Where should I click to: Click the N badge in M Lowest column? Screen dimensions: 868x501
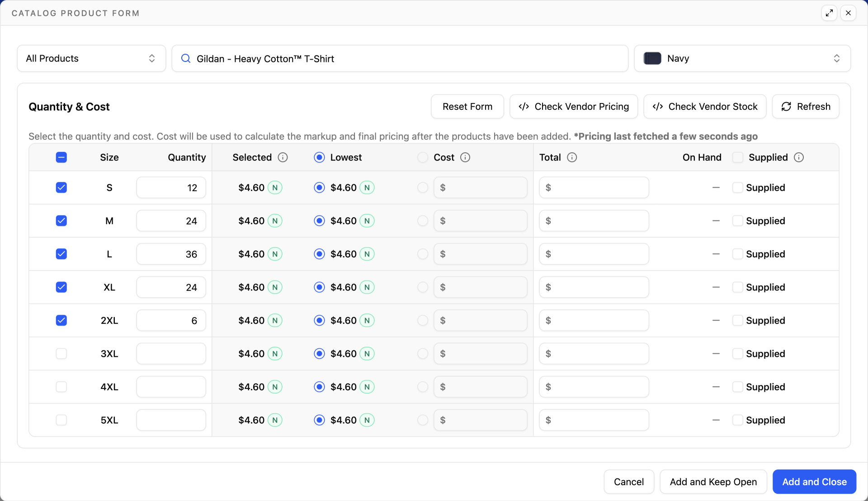click(367, 221)
